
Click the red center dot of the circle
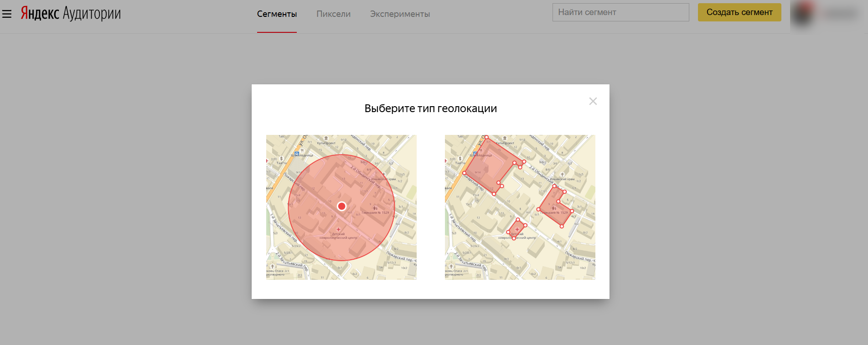click(341, 206)
